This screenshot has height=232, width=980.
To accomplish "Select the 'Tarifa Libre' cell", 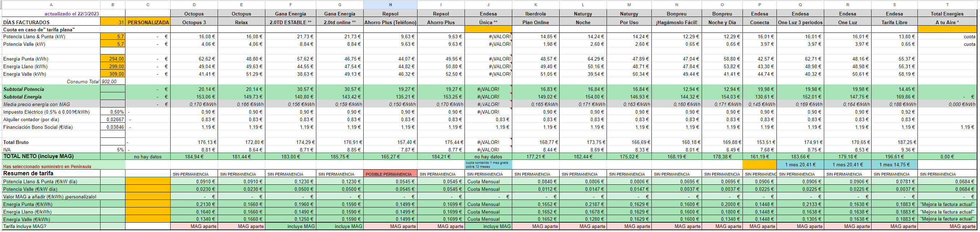I will point(894,22).
